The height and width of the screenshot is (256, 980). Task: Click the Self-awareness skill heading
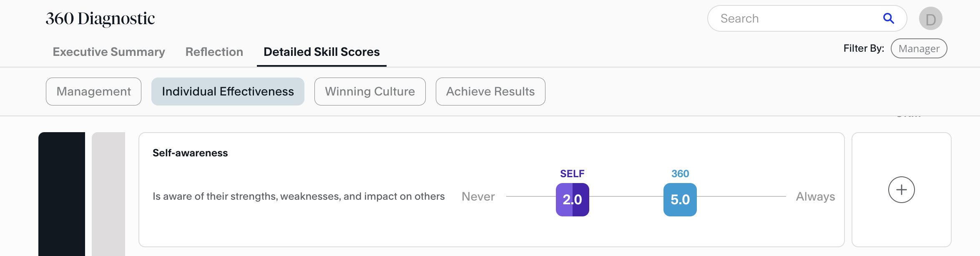click(190, 153)
